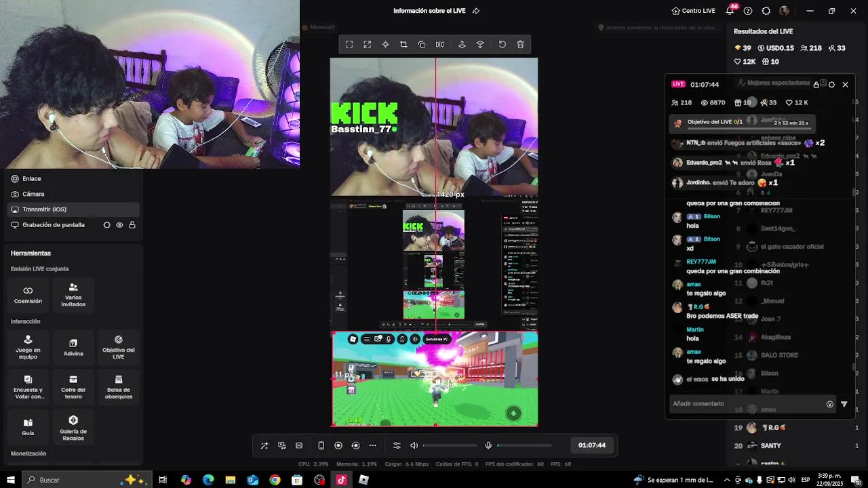
Task: Adjust the speaker volume slider
Action: click(450, 445)
